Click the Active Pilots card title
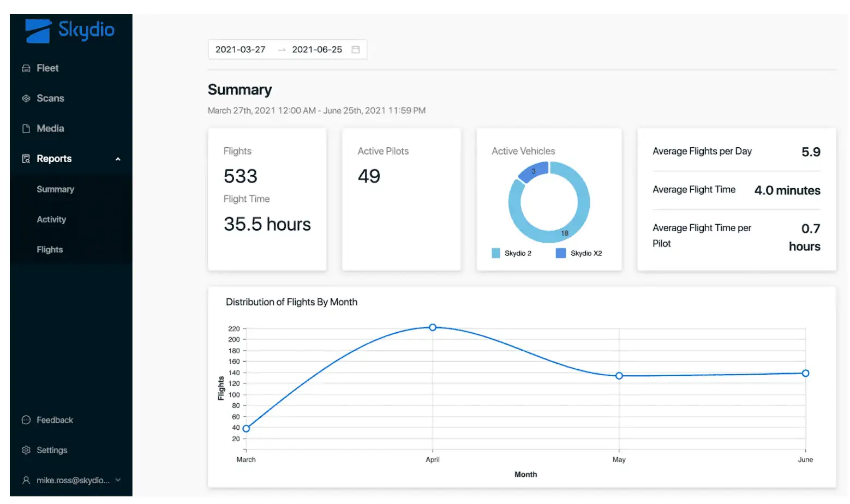The height and width of the screenshot is (504, 850). click(x=383, y=151)
